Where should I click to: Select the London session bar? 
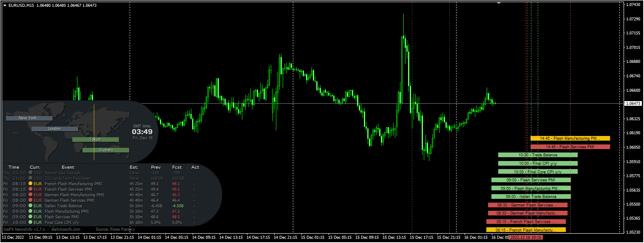[55, 129]
